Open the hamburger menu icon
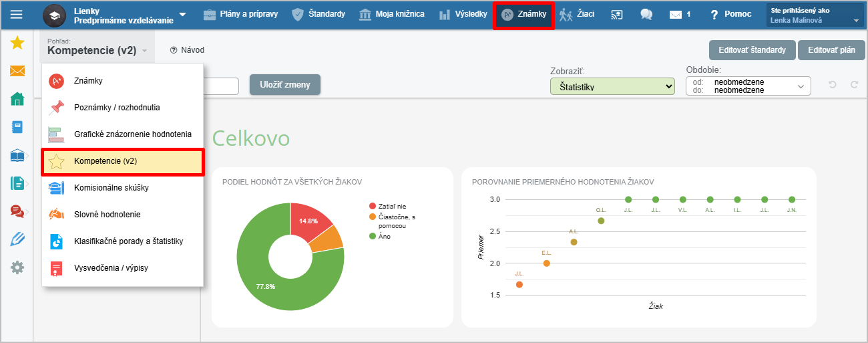Screen dimensions: 868x343 pos(16,14)
